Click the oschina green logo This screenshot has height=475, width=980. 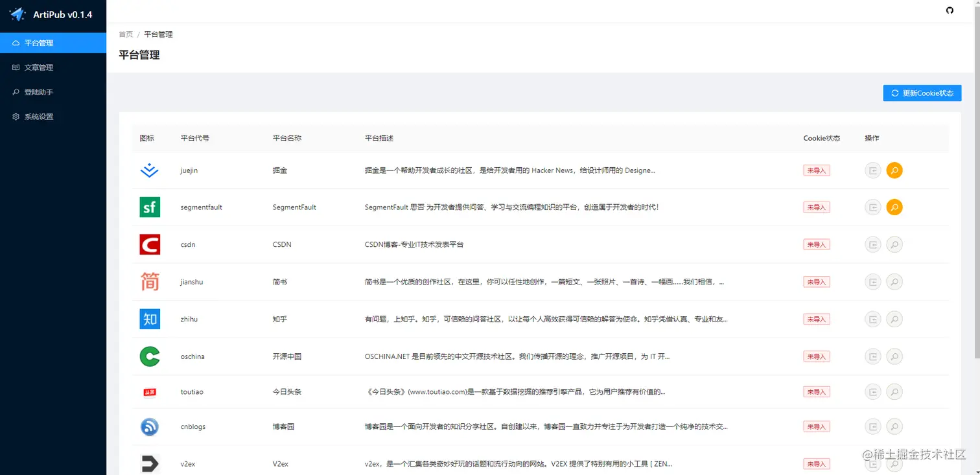[150, 356]
